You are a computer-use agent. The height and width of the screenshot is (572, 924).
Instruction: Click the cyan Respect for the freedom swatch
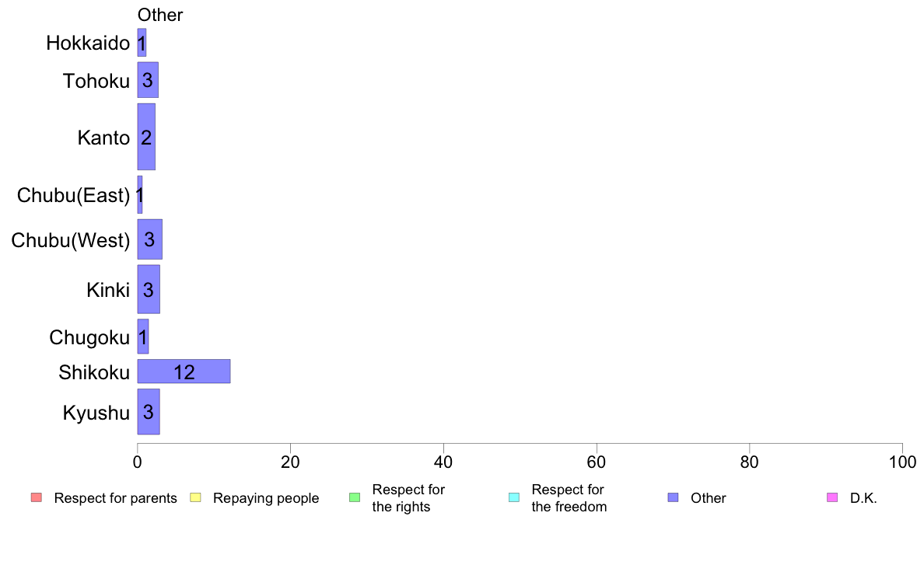(x=514, y=497)
